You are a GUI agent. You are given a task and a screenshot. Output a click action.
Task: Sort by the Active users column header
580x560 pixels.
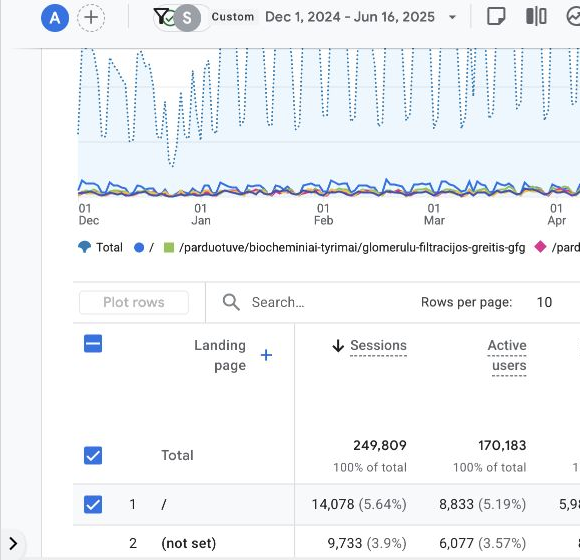tap(507, 355)
